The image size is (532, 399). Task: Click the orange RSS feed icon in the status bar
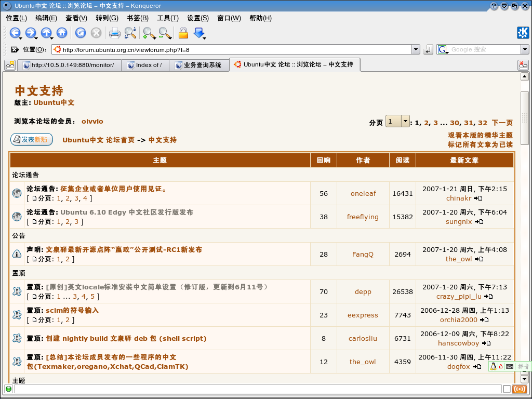pos(520,389)
